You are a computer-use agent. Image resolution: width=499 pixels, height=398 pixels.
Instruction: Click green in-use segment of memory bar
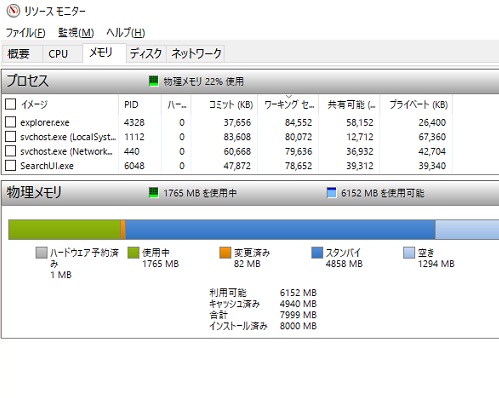64,229
